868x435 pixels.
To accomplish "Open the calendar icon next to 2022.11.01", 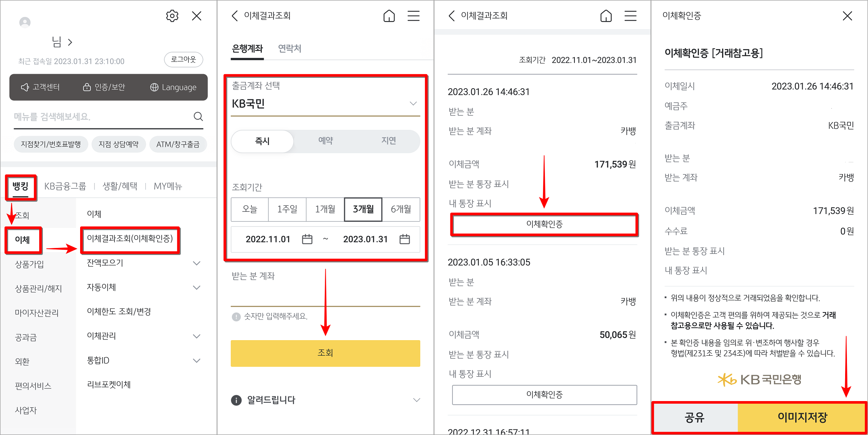I will click(x=307, y=239).
